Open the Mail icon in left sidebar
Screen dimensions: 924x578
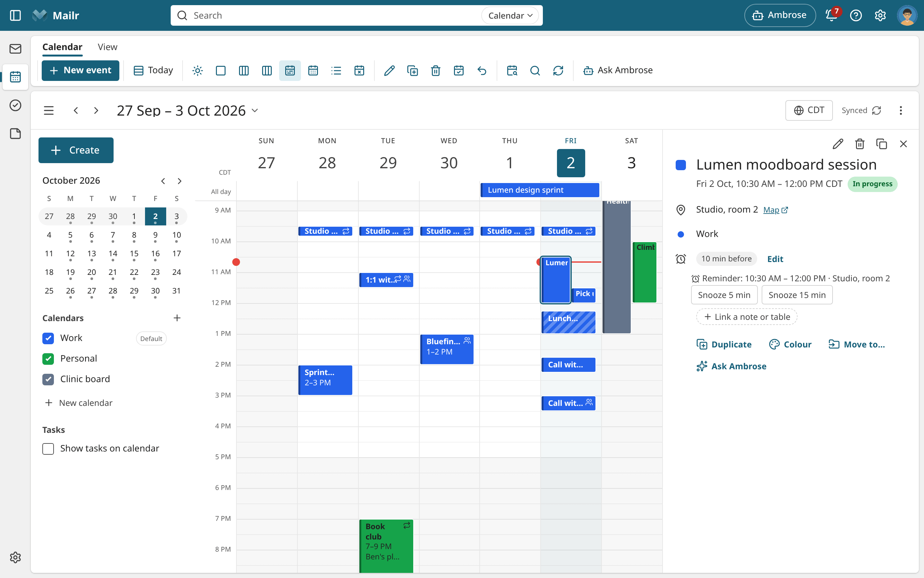click(x=15, y=49)
